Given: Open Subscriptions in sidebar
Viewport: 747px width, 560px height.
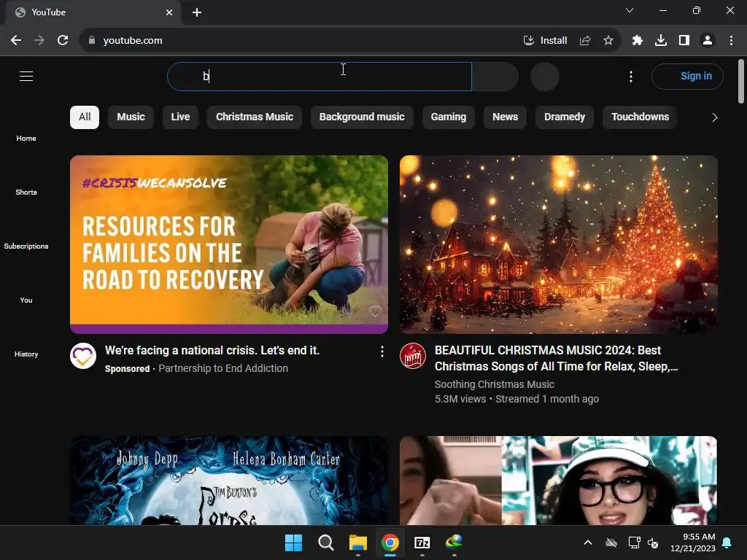Looking at the screenshot, I should (26, 246).
